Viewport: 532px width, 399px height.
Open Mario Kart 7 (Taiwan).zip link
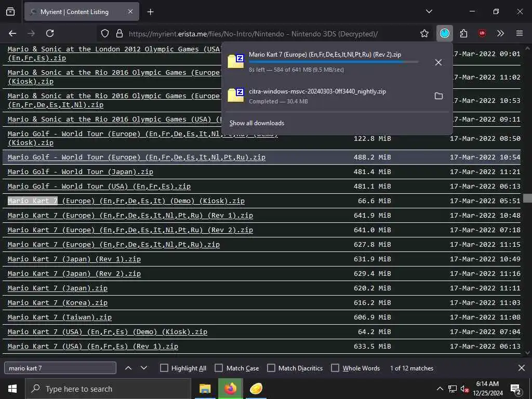(59, 317)
